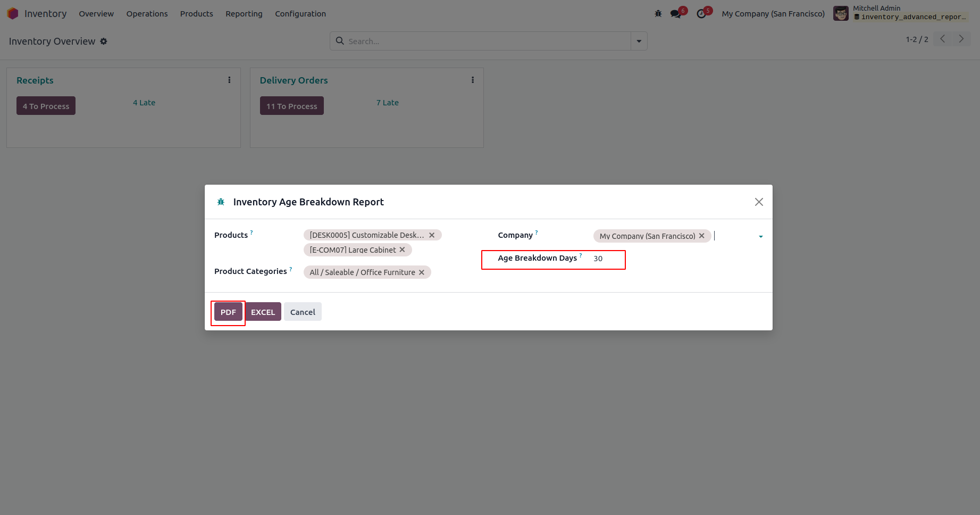The image size is (980, 515).
Task: Open the Reporting menu
Action: (244, 14)
